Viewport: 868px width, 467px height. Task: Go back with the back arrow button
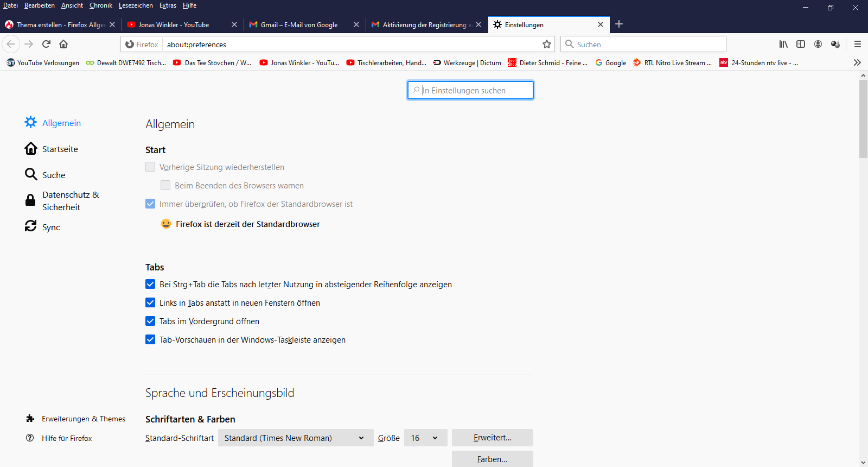coord(11,44)
